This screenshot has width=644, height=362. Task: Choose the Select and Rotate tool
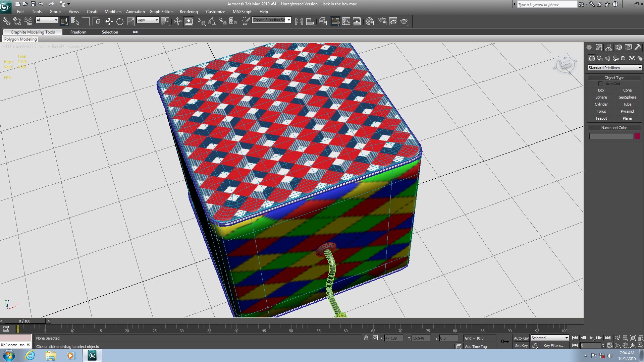click(120, 21)
